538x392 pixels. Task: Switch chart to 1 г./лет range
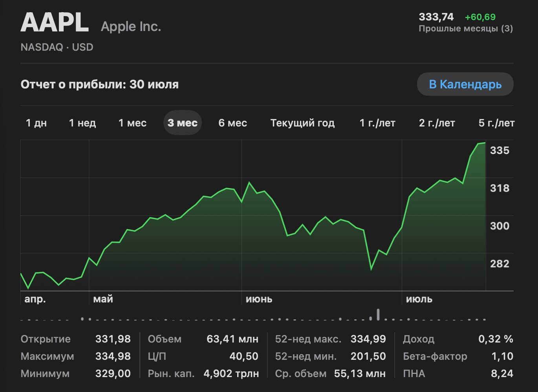click(377, 123)
